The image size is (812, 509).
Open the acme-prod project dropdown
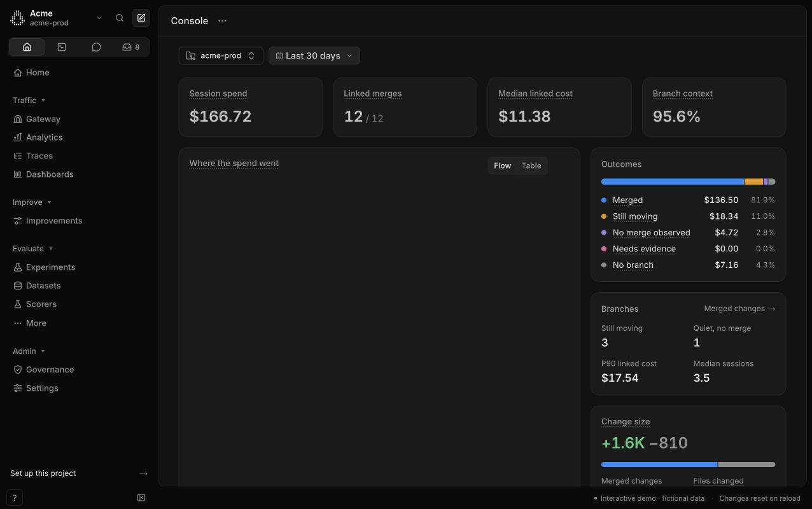click(x=221, y=56)
